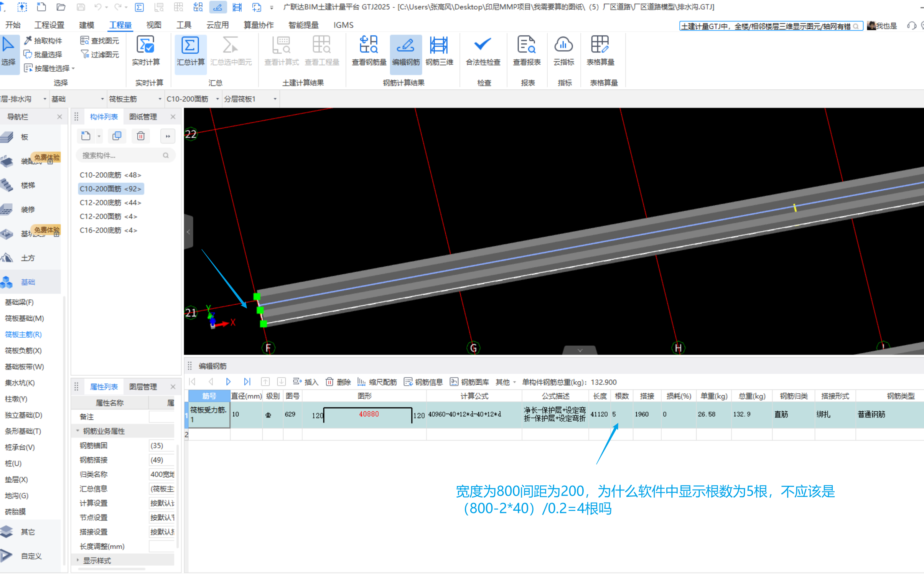Click the 汇总计算 summary calculate icon

point(190,52)
